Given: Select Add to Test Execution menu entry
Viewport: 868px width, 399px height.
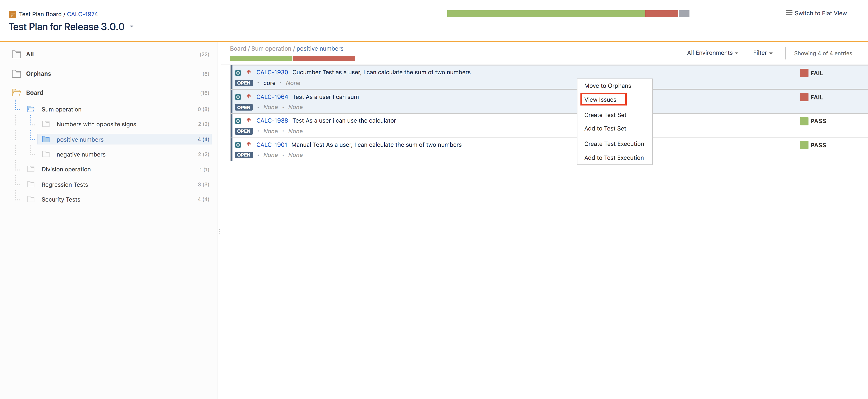Looking at the screenshot, I should tap(614, 158).
